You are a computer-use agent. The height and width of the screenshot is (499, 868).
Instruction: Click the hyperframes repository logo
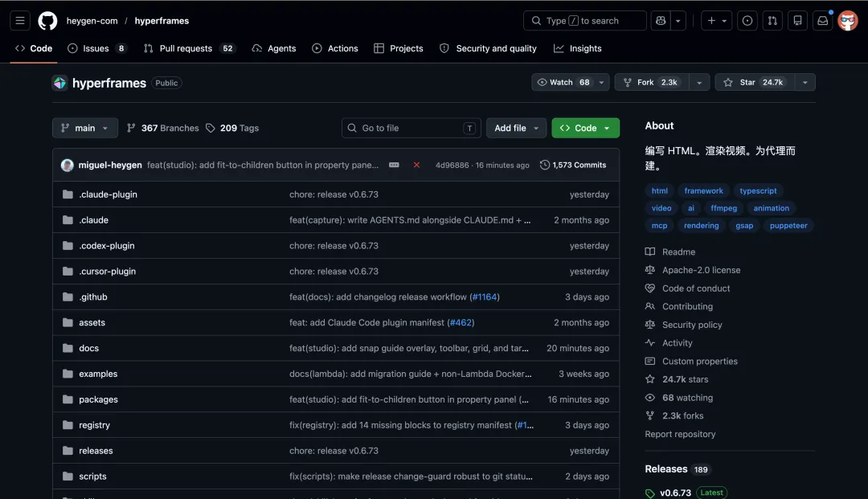(59, 83)
